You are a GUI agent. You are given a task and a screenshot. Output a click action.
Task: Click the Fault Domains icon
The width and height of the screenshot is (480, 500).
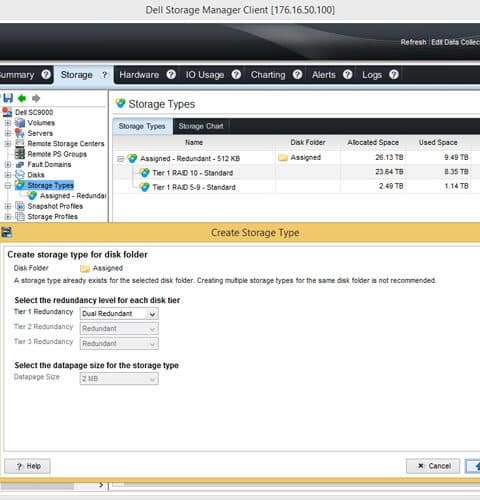tap(20, 164)
